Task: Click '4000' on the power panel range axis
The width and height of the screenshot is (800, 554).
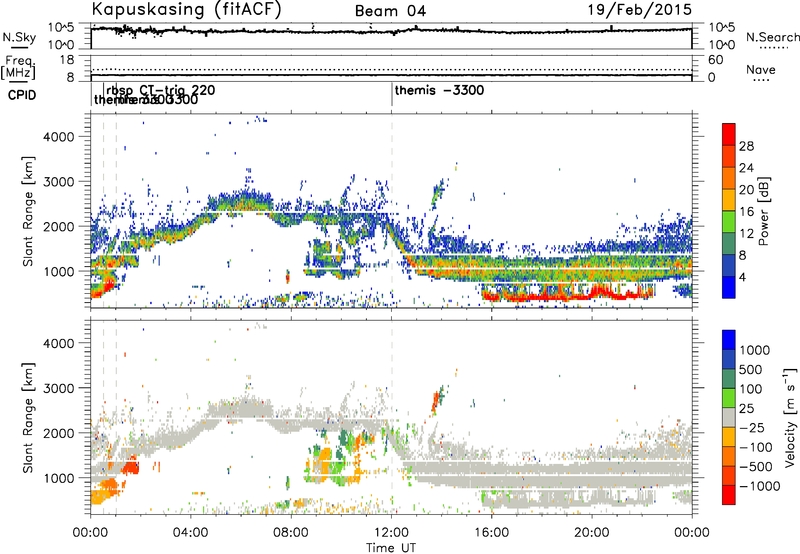Action: pos(58,137)
